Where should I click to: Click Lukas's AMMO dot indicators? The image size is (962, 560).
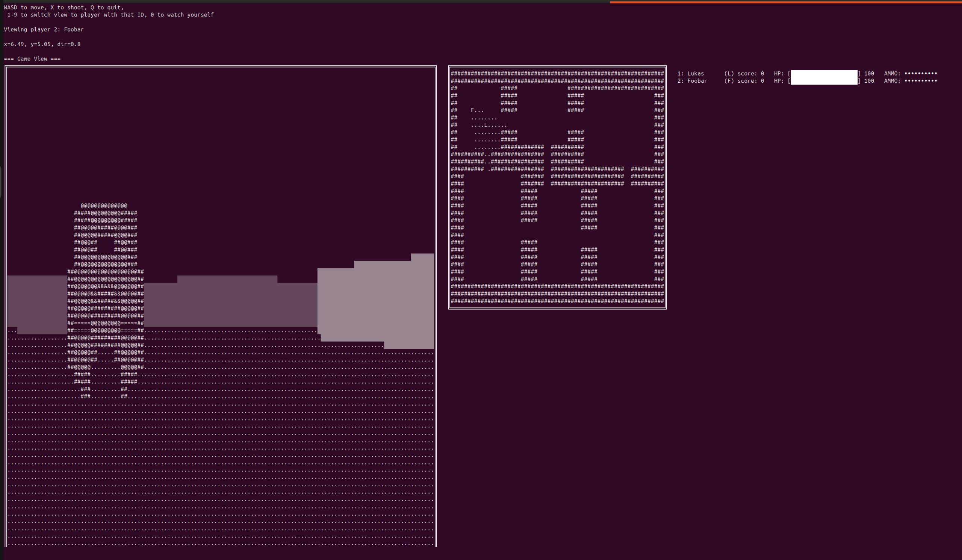click(922, 73)
